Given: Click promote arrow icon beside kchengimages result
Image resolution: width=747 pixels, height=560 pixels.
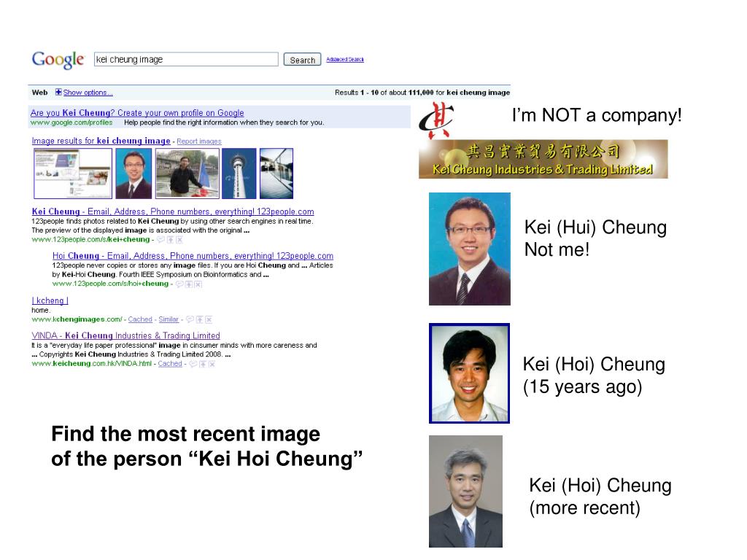Looking at the screenshot, I should click(x=199, y=319).
